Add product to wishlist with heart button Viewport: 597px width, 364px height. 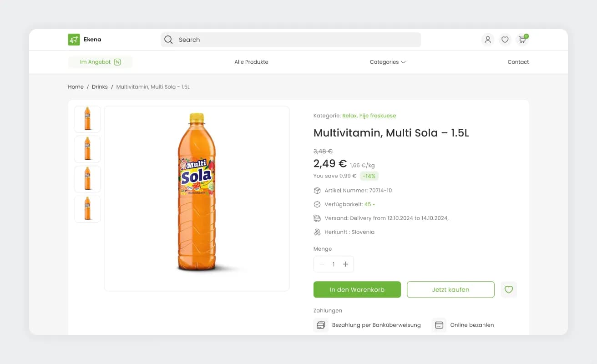click(509, 289)
